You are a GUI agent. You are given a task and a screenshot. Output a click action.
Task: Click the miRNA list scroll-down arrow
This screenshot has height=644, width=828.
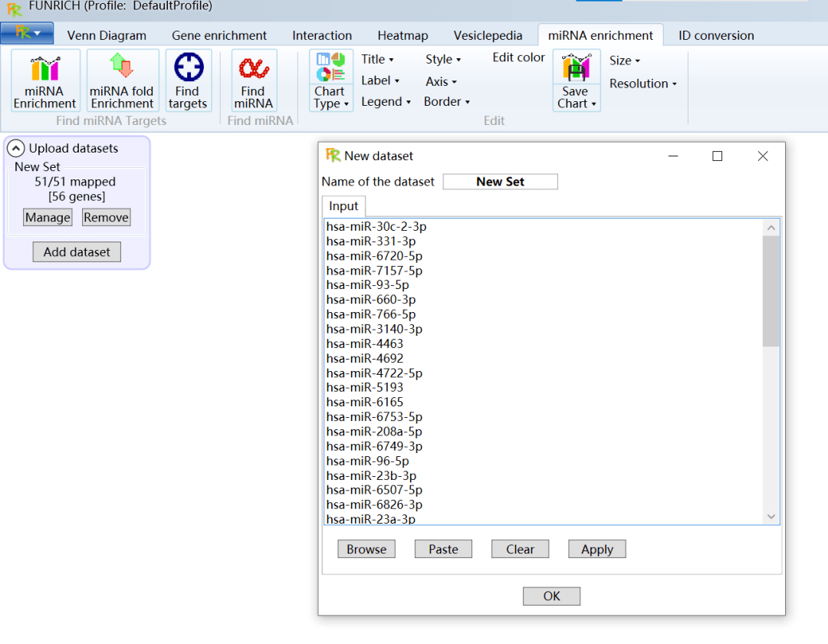tap(771, 517)
